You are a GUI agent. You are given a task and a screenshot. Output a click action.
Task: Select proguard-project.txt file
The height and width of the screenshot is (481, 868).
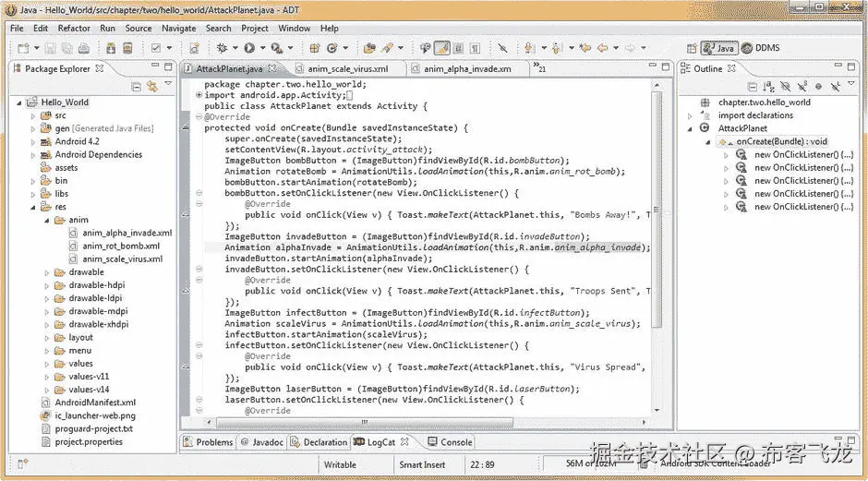93,429
